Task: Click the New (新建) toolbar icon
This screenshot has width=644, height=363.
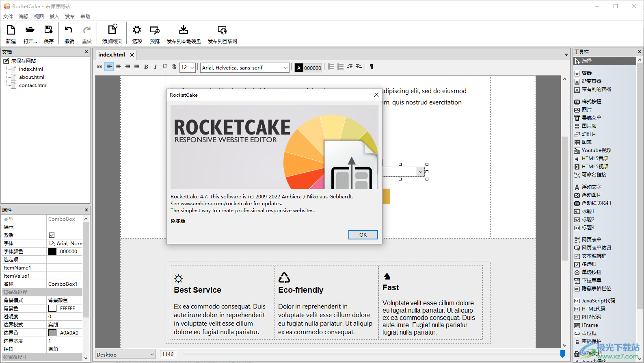Action: click(x=11, y=34)
